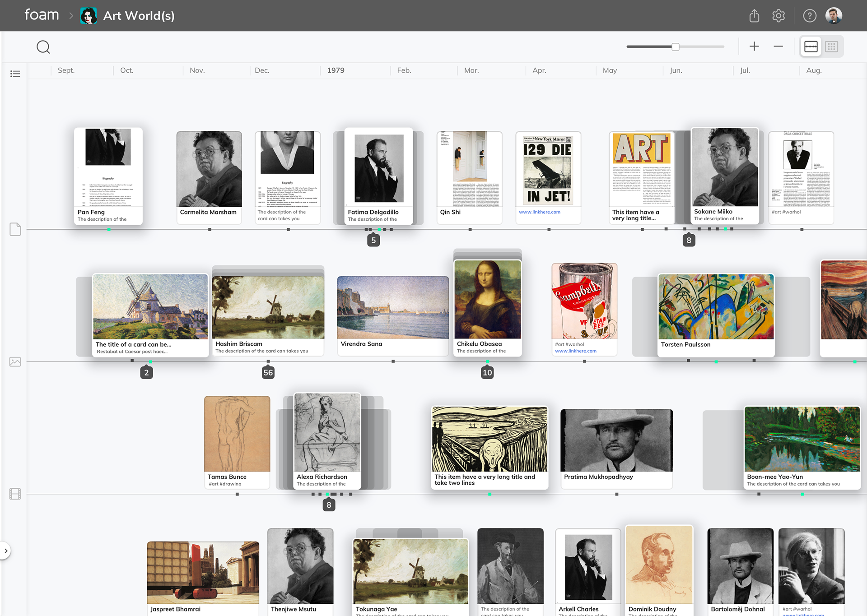The height and width of the screenshot is (616, 867).
Task: Switch to grid view toggle
Action: point(832,46)
